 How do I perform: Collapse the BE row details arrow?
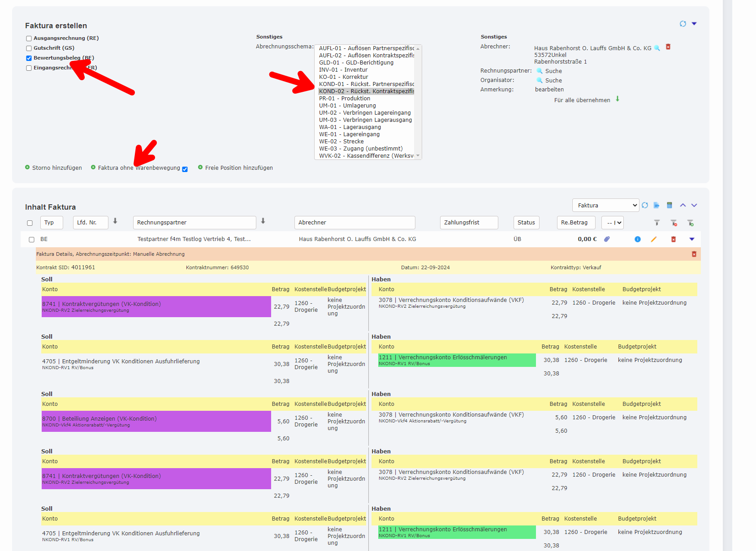coord(691,239)
